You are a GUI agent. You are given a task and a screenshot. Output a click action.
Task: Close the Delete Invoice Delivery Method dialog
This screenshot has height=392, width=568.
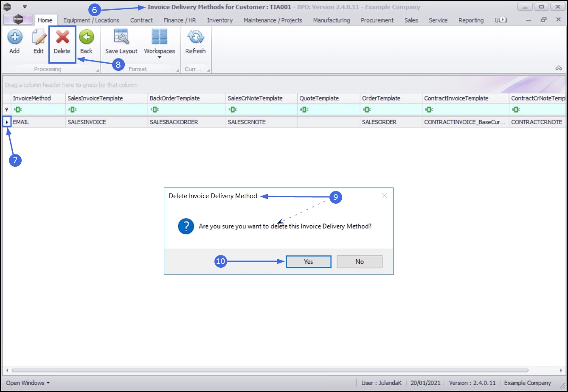[385, 196]
